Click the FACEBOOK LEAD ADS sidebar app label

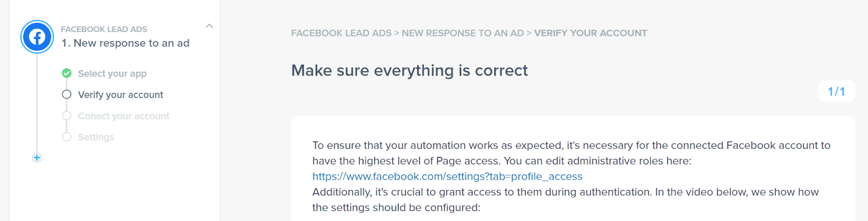(x=104, y=29)
